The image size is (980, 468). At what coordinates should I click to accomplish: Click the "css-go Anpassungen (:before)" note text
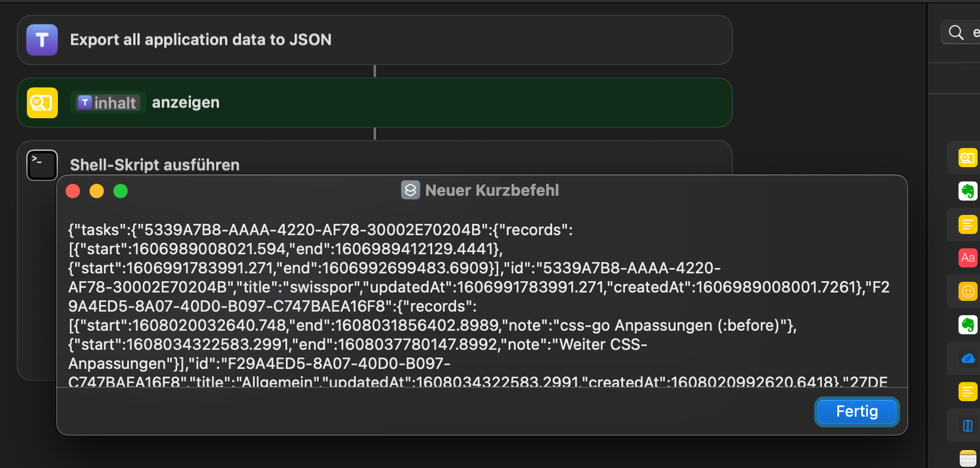pos(669,325)
